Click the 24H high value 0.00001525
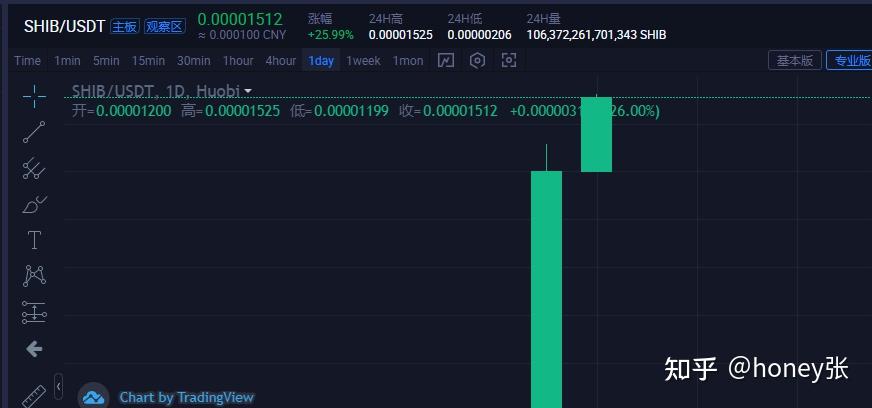 pos(400,35)
